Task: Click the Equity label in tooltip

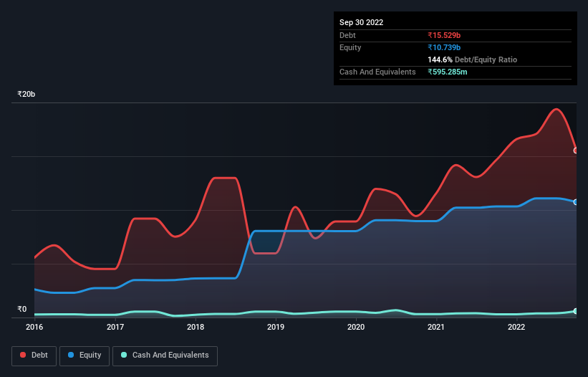Action: pos(350,47)
